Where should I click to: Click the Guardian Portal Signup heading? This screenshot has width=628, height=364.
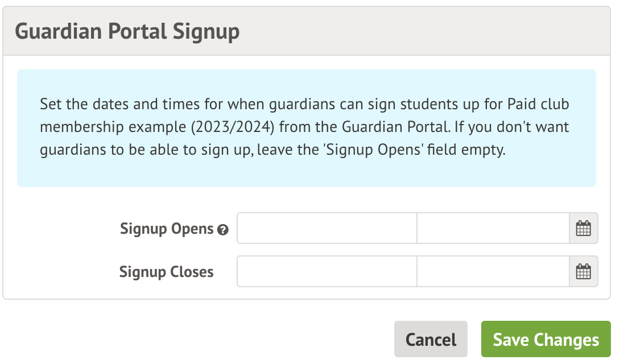[127, 31]
